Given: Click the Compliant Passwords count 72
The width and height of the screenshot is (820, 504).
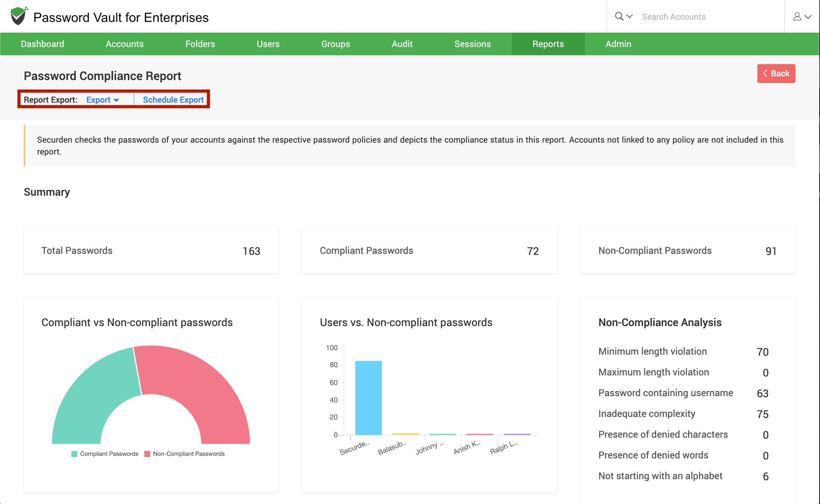Looking at the screenshot, I should [533, 251].
